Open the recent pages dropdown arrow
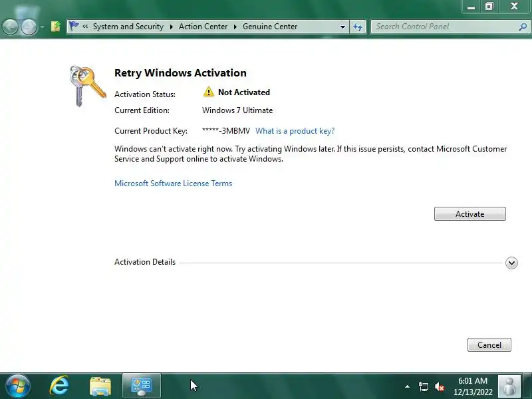This screenshot has height=399, width=532. [x=42, y=27]
